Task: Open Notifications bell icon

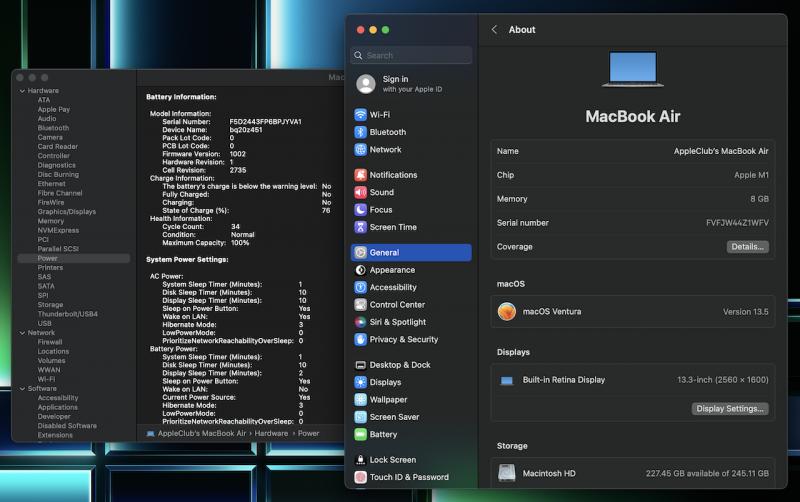Action: click(x=360, y=175)
